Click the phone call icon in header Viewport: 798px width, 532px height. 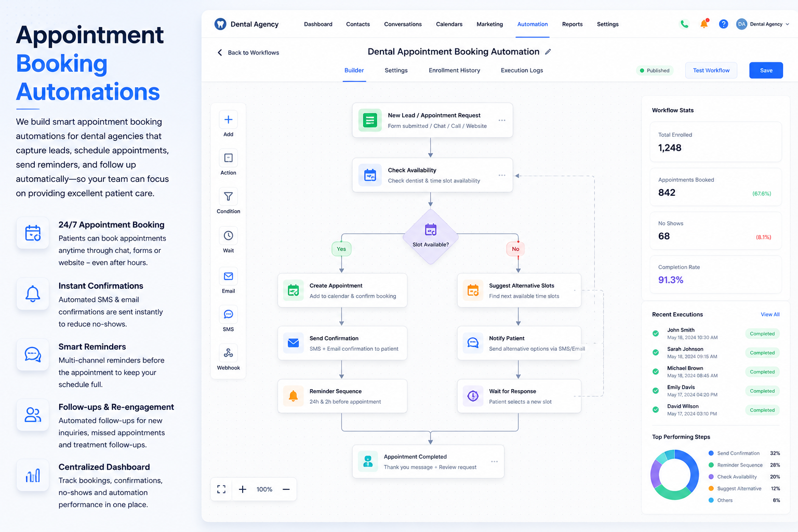click(685, 24)
